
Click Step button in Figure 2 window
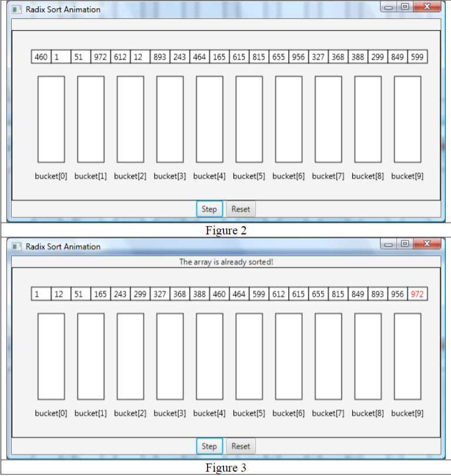click(209, 209)
